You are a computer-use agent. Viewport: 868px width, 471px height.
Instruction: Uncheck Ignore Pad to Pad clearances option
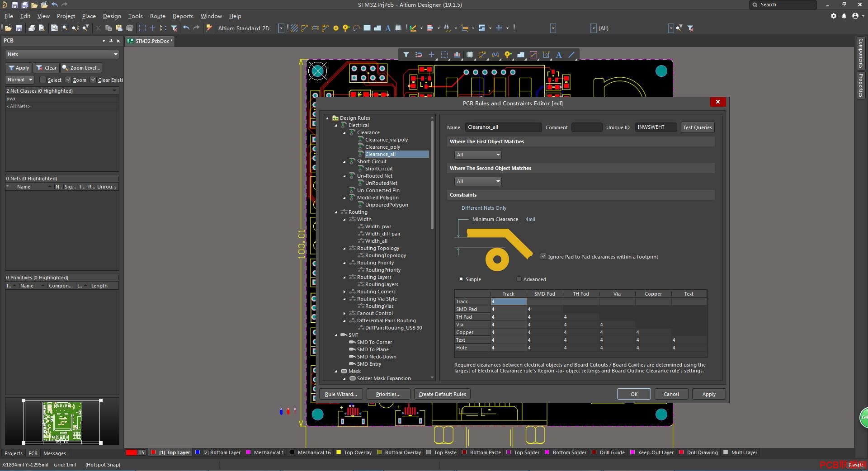pos(543,256)
